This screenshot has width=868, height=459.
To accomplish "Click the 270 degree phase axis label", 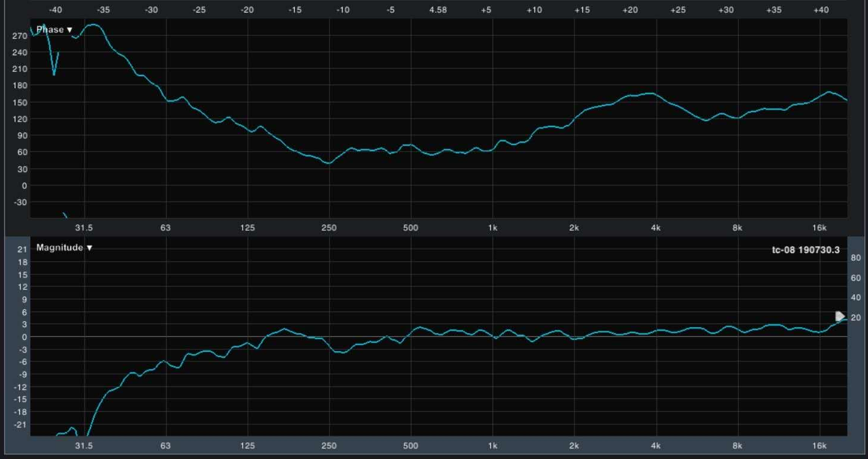I will [x=20, y=36].
